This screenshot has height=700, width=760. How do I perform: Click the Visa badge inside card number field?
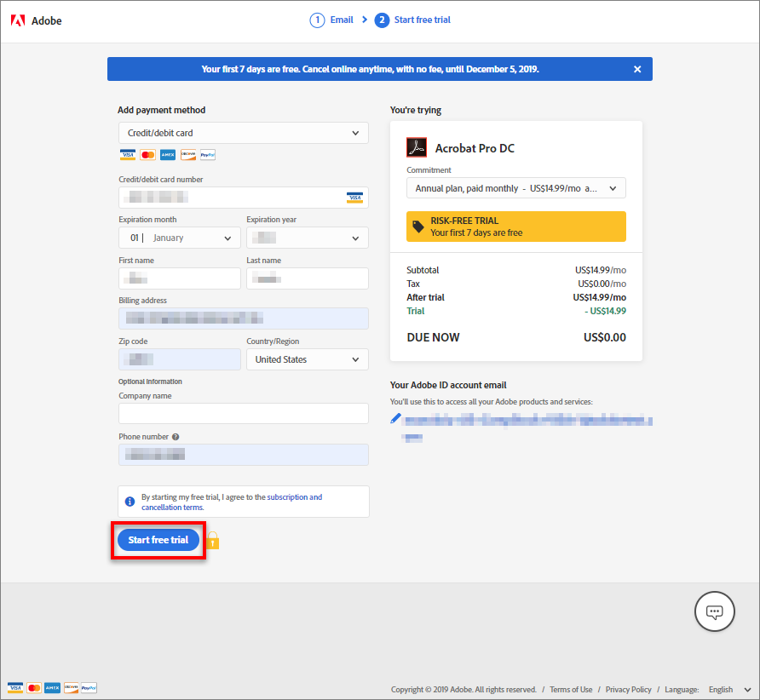pyautogui.click(x=354, y=198)
